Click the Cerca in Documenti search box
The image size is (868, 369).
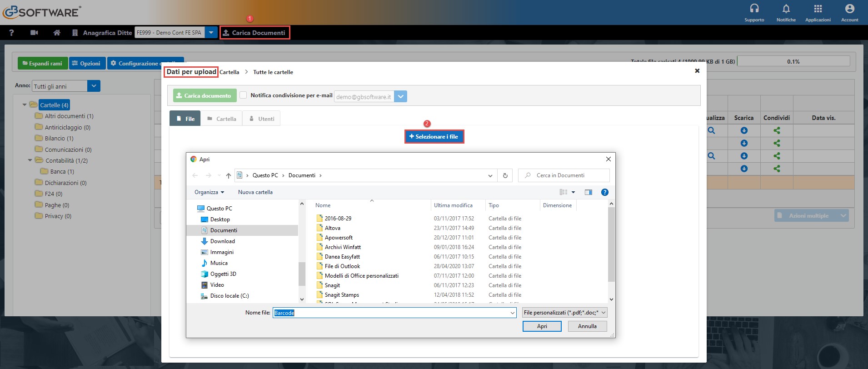pos(564,175)
